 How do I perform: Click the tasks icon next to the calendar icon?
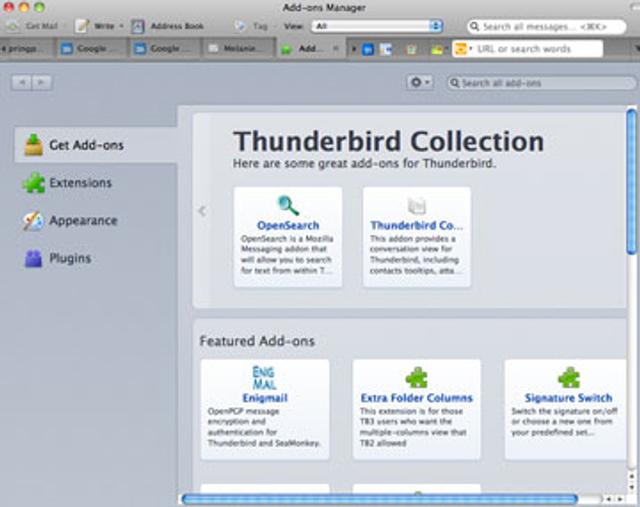click(x=386, y=49)
